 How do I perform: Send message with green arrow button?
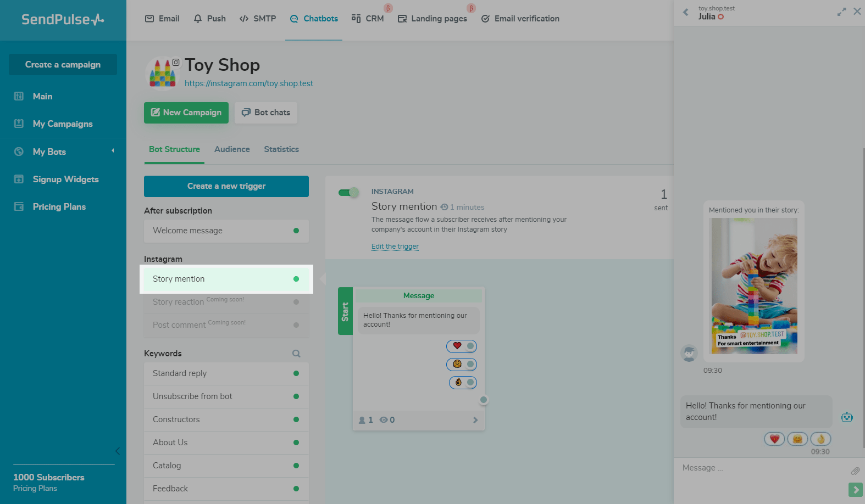pos(855,489)
